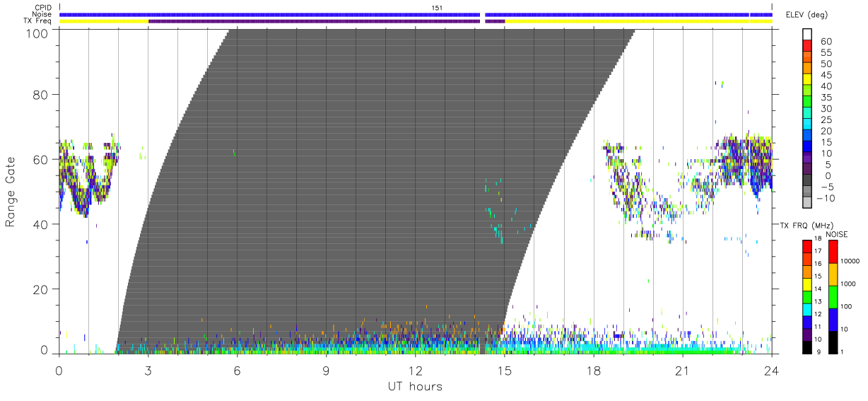Viewport: 868px width, 401px height.
Task: Click the y-axis tick label '100'
Action: coord(38,33)
